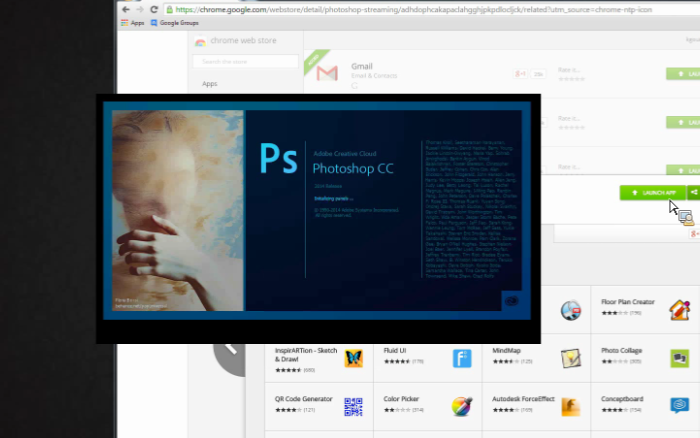Click the share icon beside Launch App

tap(693, 192)
